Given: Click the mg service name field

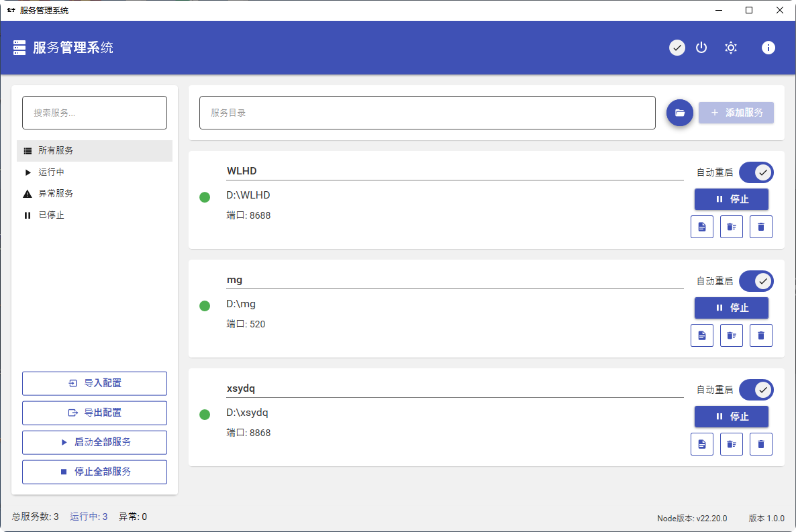Looking at the screenshot, I should tap(455, 280).
